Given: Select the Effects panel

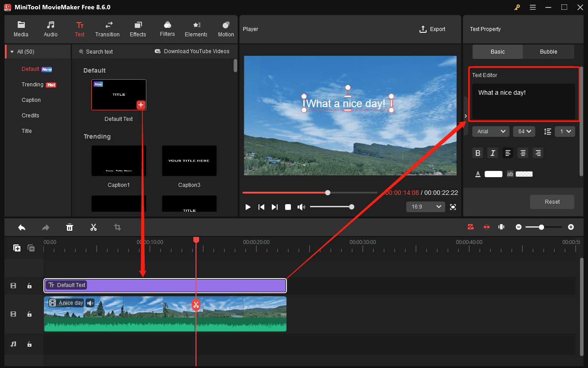Looking at the screenshot, I should click(137, 29).
